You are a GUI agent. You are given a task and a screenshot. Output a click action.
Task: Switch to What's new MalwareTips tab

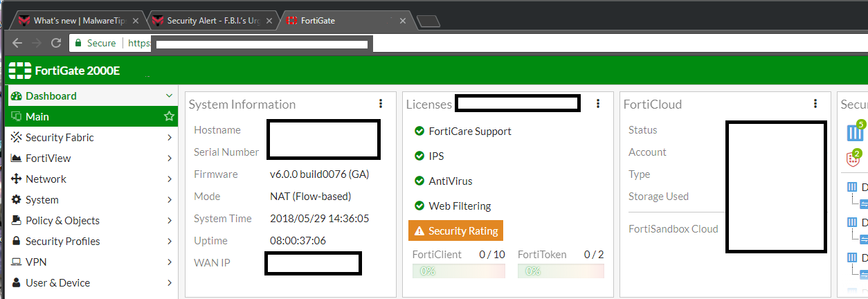(78, 21)
